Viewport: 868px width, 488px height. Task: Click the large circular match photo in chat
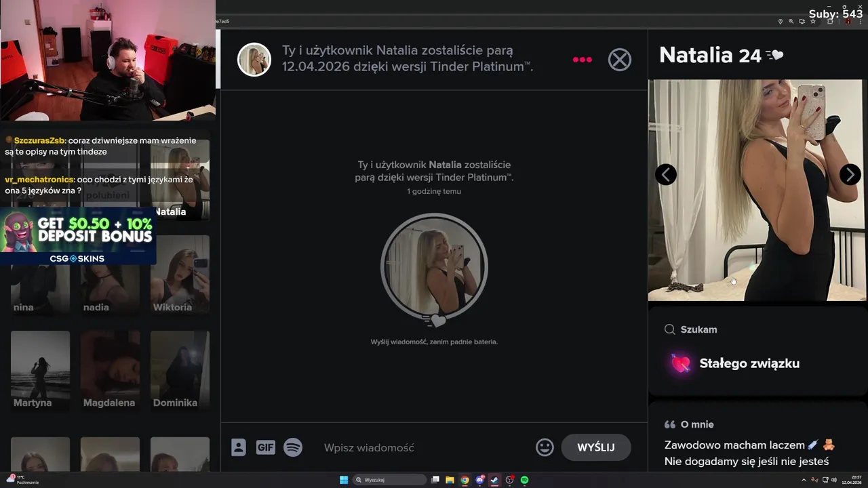(x=434, y=266)
